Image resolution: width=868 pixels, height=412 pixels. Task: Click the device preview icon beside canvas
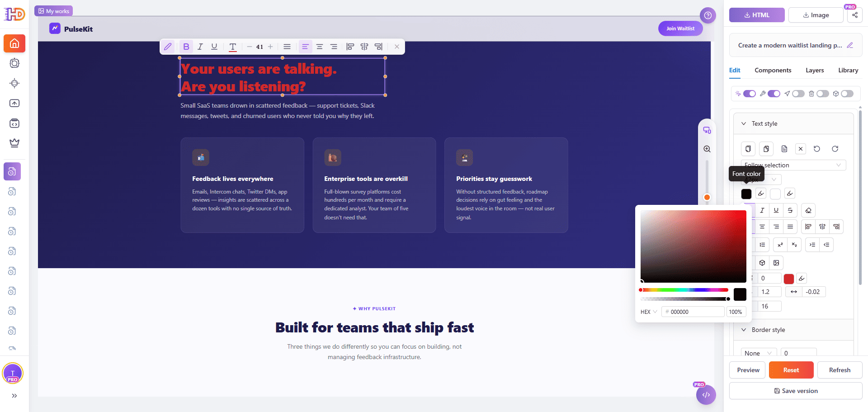coord(707,130)
